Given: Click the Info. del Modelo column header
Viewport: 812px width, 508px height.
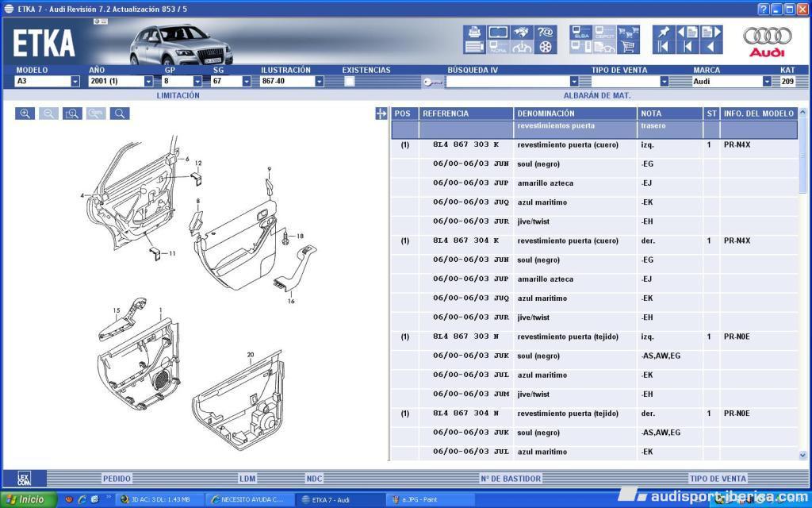Looking at the screenshot, I should 759,114.
